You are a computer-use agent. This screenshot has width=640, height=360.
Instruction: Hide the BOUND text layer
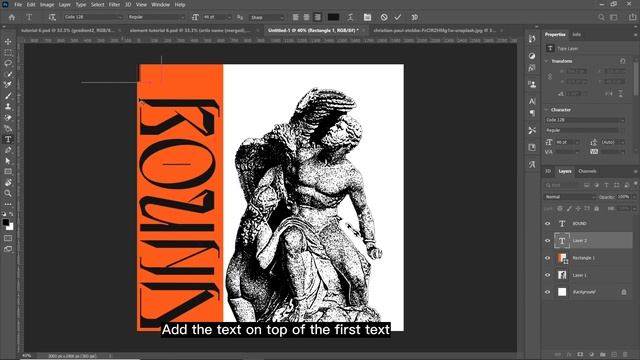tap(548, 224)
